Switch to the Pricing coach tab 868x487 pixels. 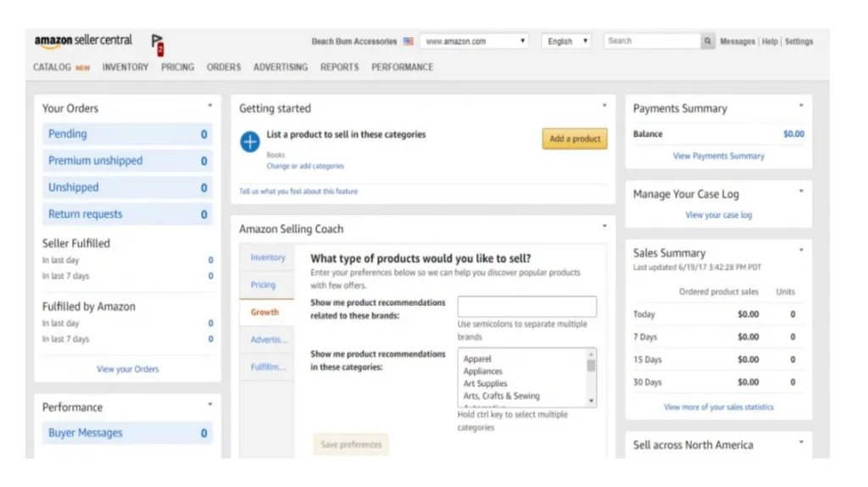267,285
